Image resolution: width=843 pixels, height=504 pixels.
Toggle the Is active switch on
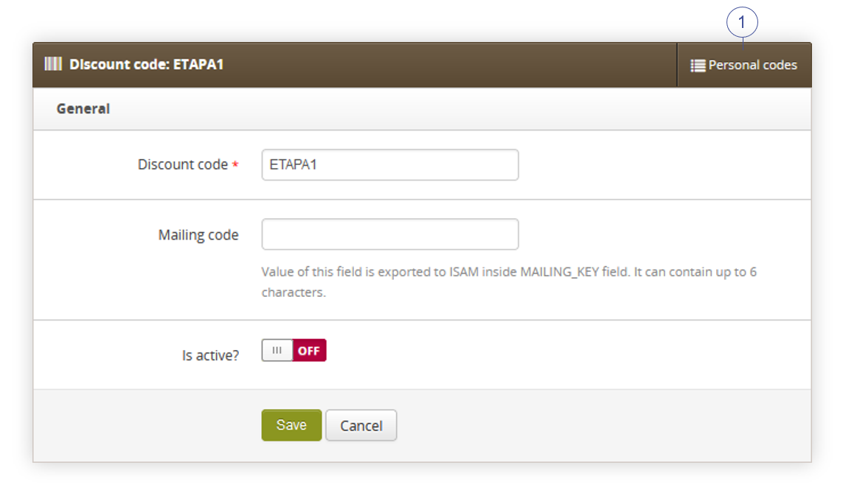pyautogui.click(x=294, y=350)
